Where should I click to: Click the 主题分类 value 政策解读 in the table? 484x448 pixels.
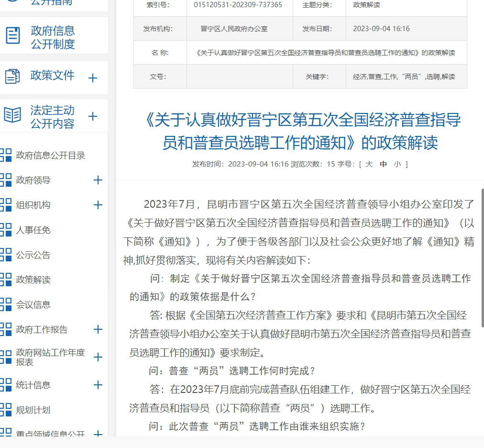(366, 5)
